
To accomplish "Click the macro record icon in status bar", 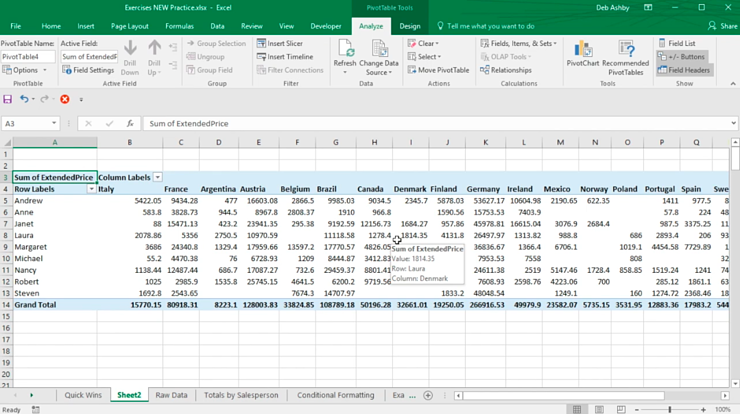I will [x=35, y=410].
